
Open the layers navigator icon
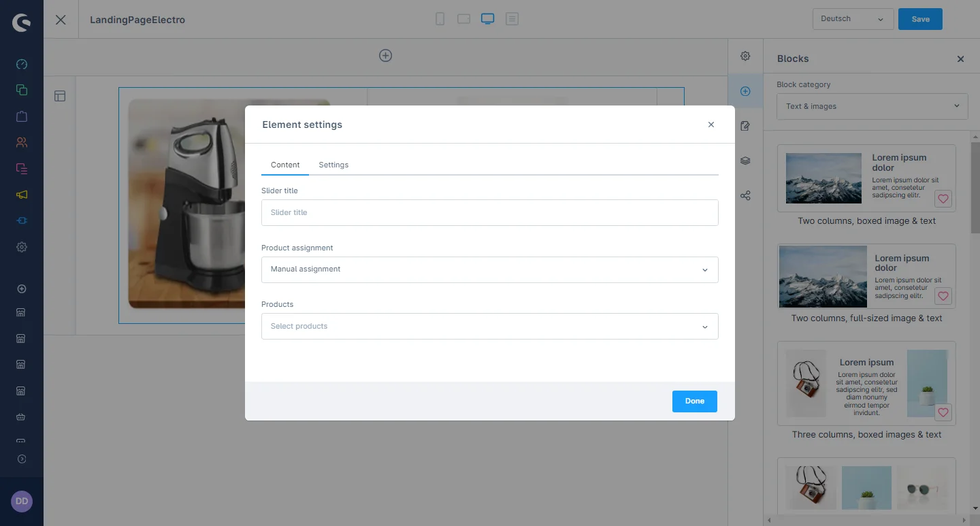coord(745,161)
